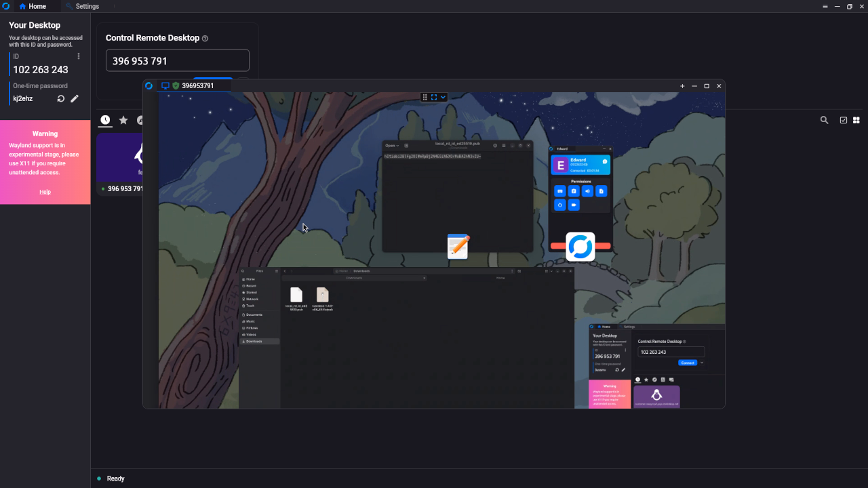
Task: Open Network in remote Files sidebar
Action: pos(259,299)
